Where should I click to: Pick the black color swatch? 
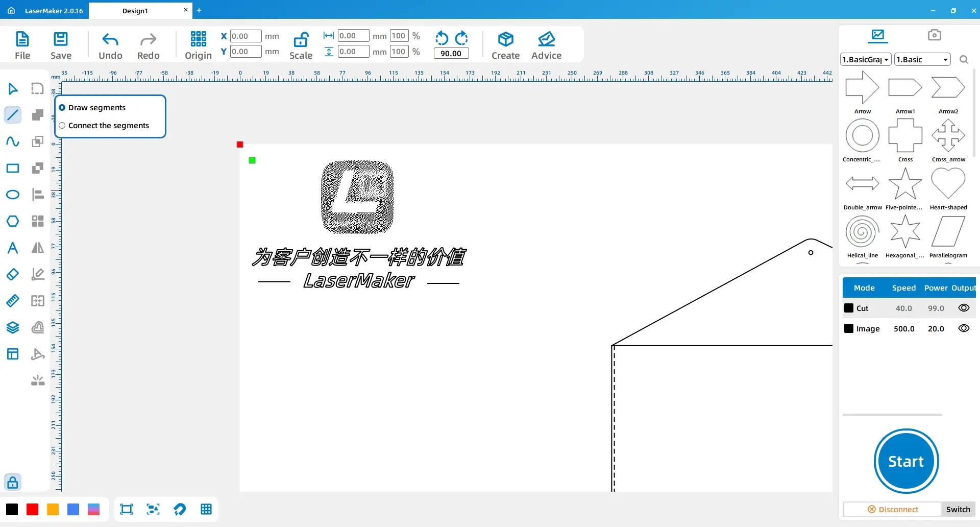(x=12, y=509)
